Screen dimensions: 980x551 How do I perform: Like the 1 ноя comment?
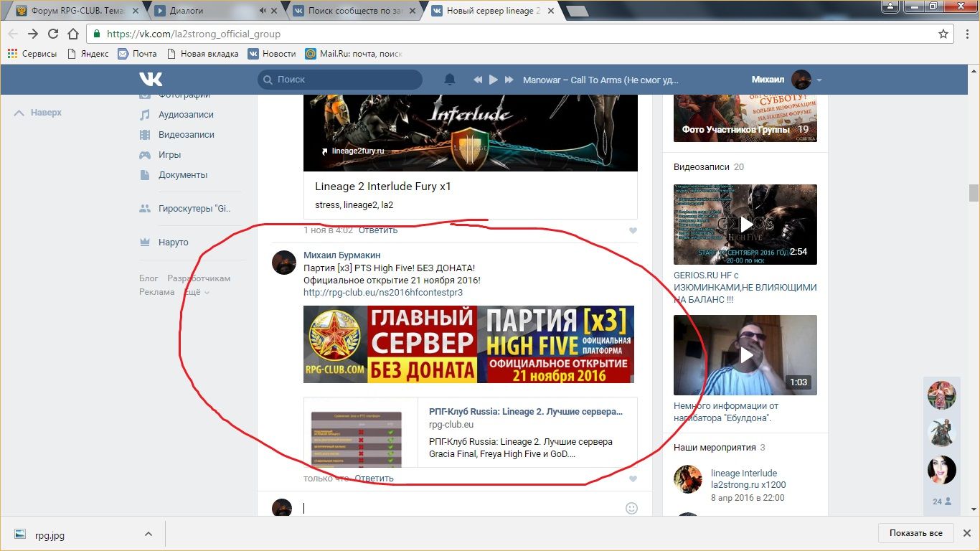(633, 231)
